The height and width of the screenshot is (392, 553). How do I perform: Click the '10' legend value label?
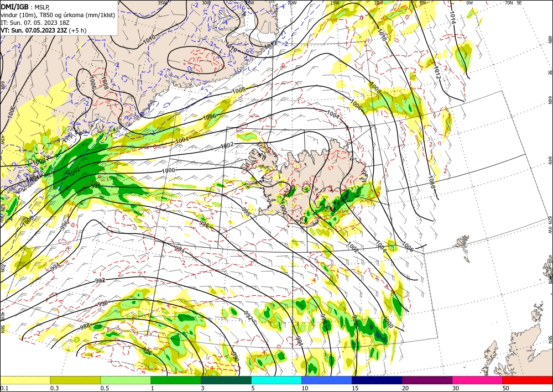click(x=305, y=388)
